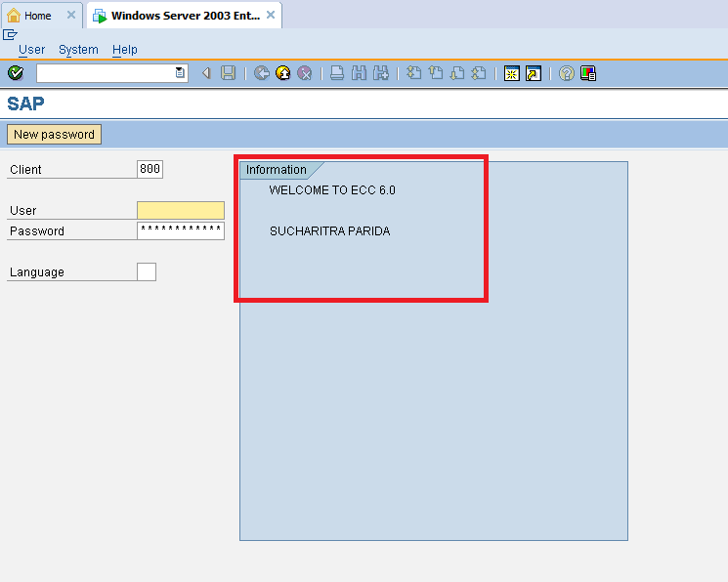Click the green Back arrow icon
The width and height of the screenshot is (728, 582).
coord(262,73)
